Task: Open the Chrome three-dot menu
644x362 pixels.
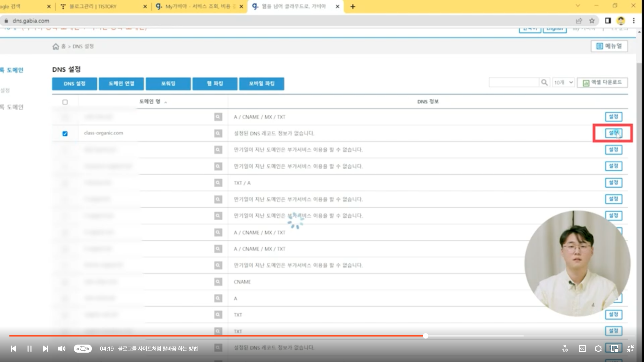Action: pos(634,21)
